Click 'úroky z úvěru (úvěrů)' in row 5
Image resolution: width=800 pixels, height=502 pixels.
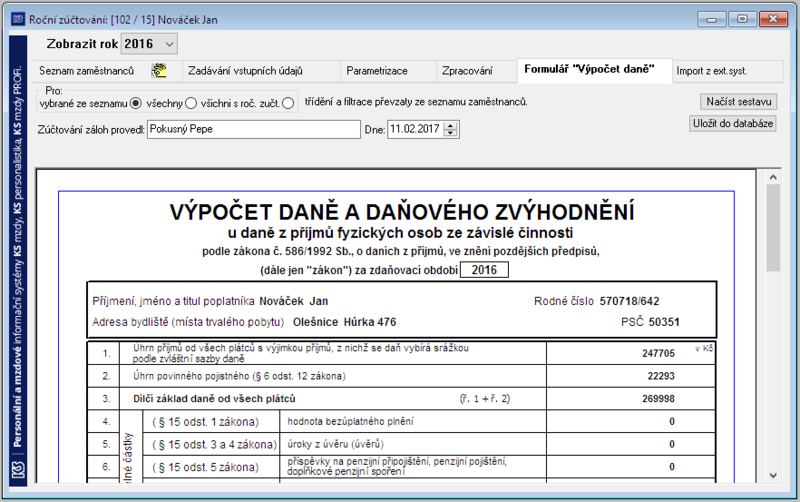pyautogui.click(x=335, y=444)
